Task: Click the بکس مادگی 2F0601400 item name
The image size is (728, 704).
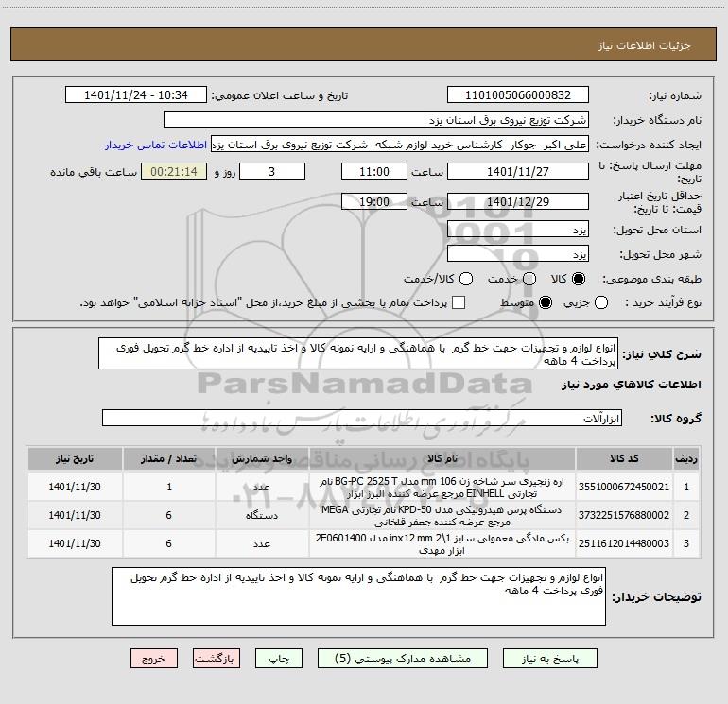Action: point(442,544)
